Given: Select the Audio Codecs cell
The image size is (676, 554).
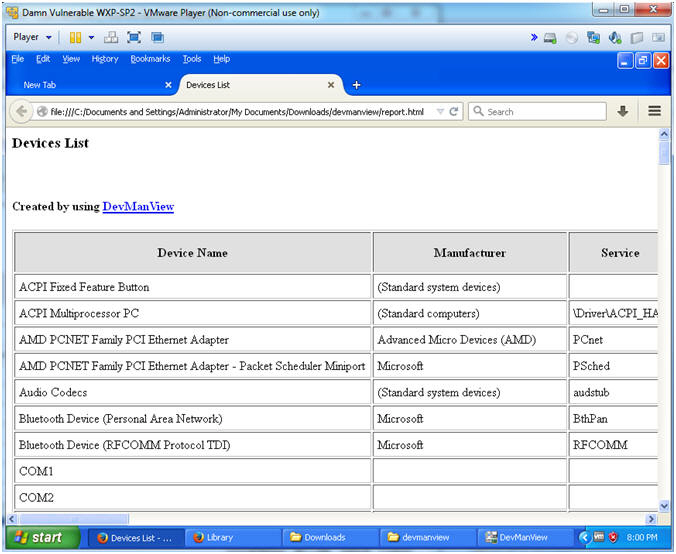Looking at the screenshot, I should coord(192,392).
